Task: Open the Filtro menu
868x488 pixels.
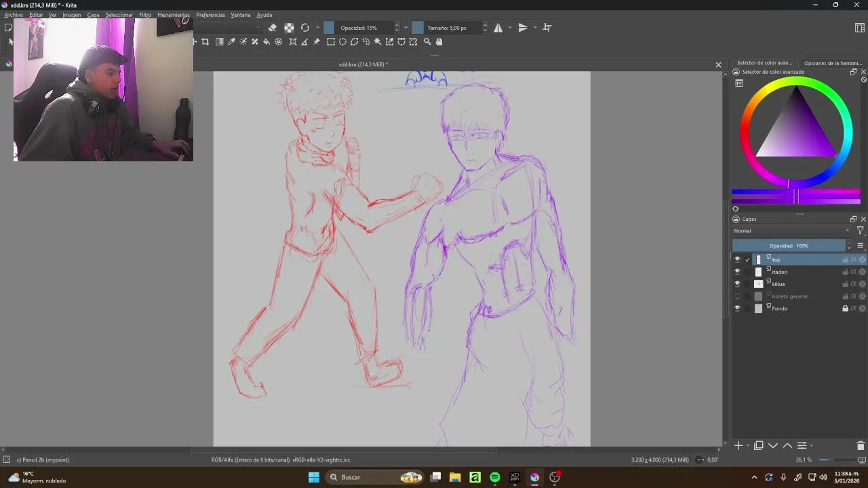Action: pos(145,15)
